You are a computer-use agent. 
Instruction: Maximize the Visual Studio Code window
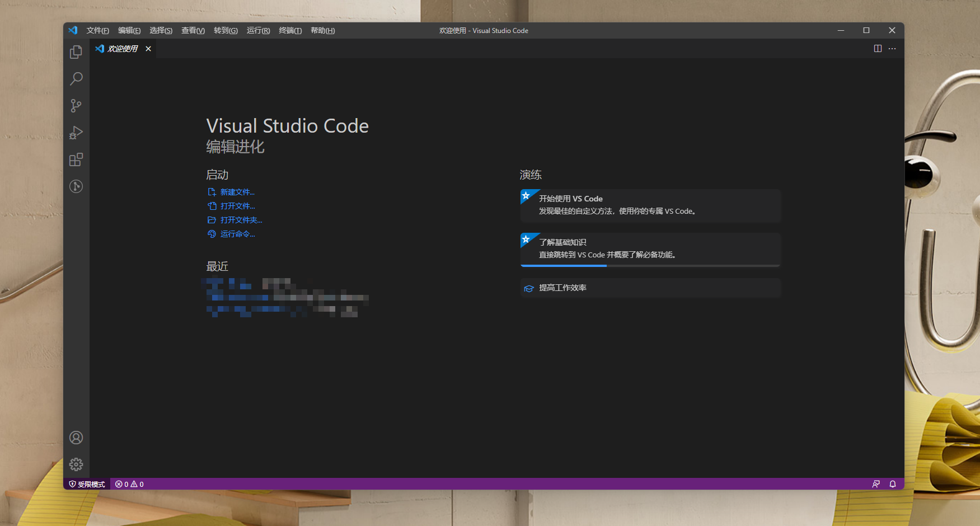(866, 30)
